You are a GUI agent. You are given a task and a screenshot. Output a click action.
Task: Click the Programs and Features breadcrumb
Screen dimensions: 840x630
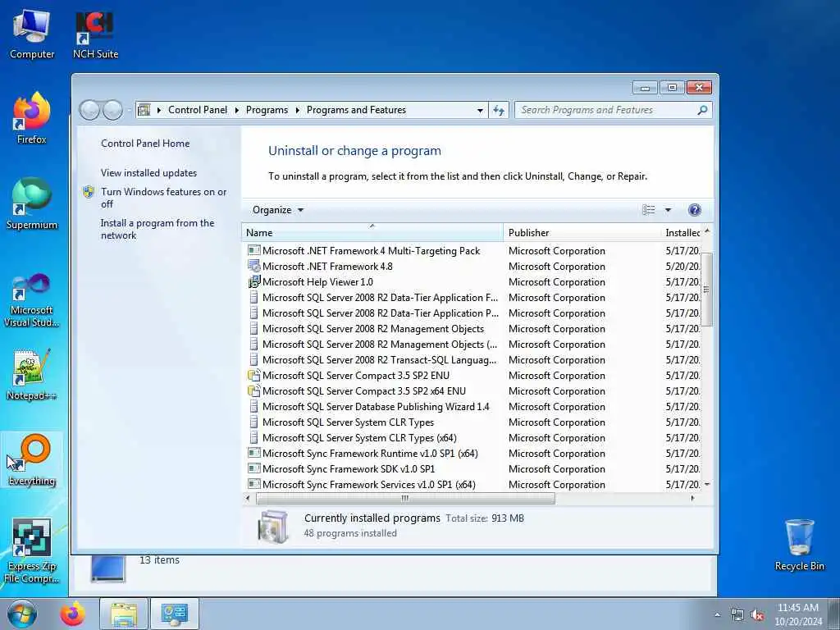[x=356, y=110]
